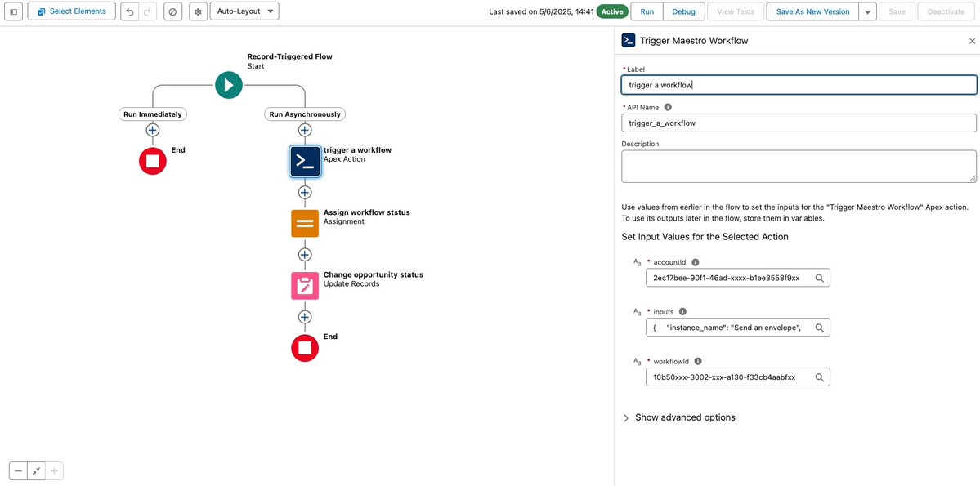Image resolution: width=980 pixels, height=486 pixels.
Task: Toggle the toolbox sidebar icon
Action: [x=14, y=12]
